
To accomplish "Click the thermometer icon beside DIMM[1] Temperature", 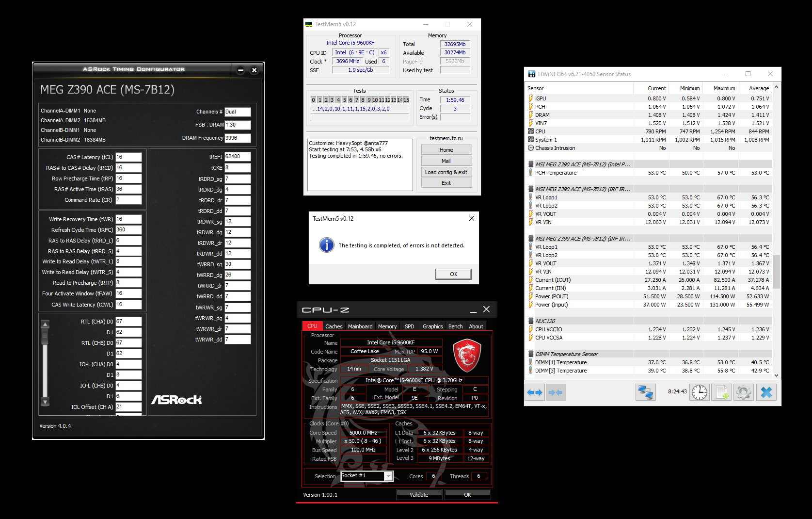I will point(531,362).
